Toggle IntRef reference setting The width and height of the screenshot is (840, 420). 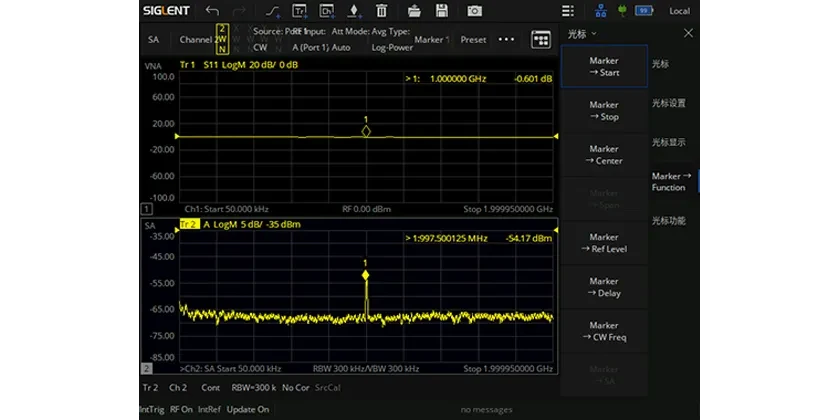(x=209, y=409)
